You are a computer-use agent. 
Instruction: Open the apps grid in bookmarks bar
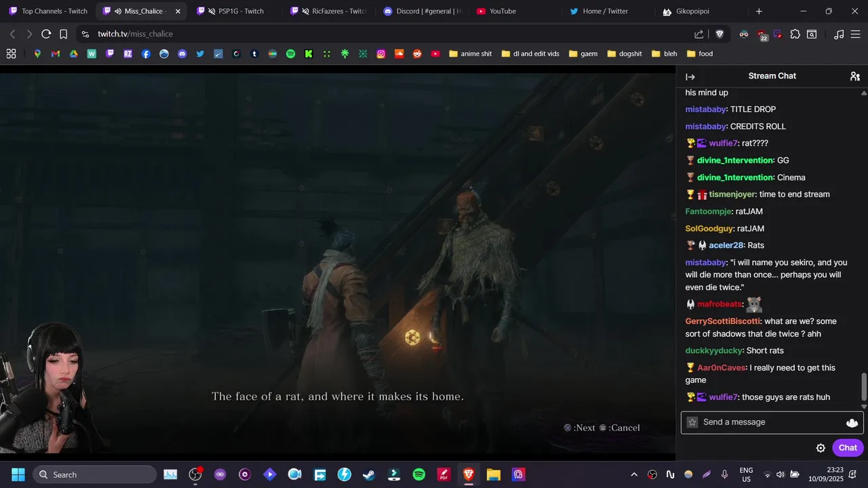pos(11,54)
